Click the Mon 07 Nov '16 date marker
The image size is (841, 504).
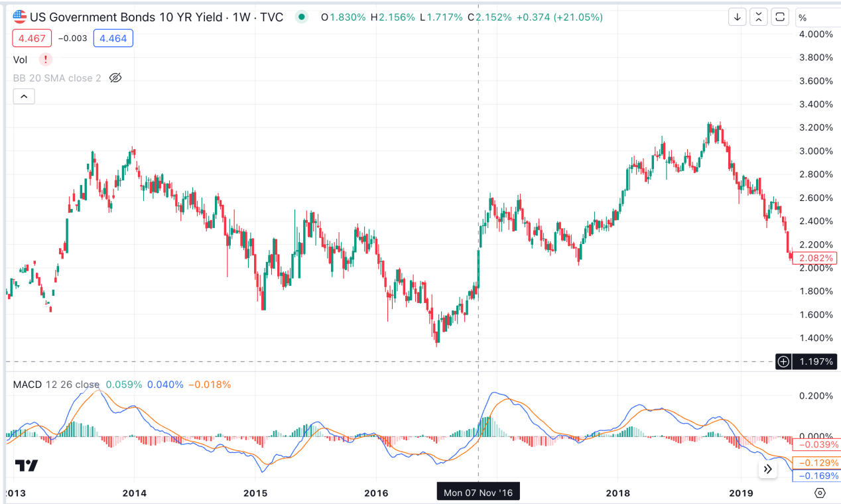point(478,491)
